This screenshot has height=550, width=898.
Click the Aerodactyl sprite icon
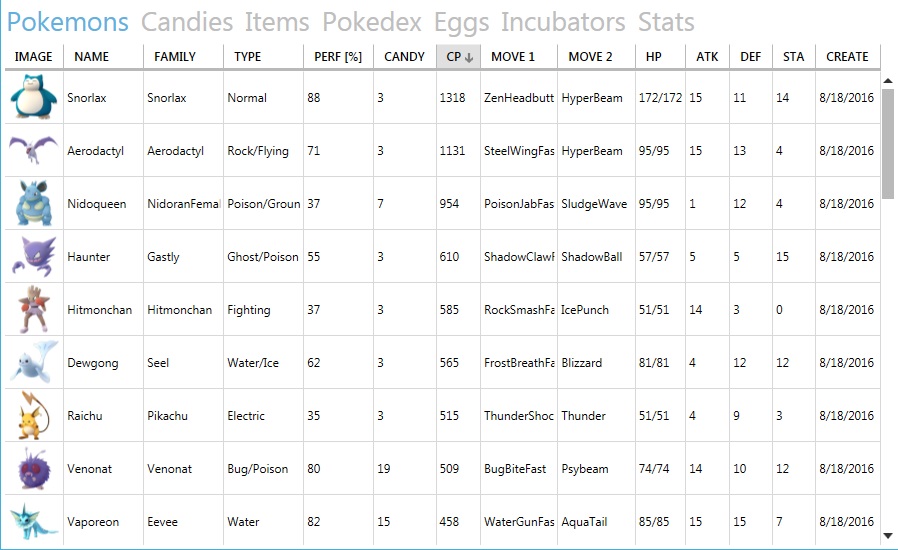34,150
